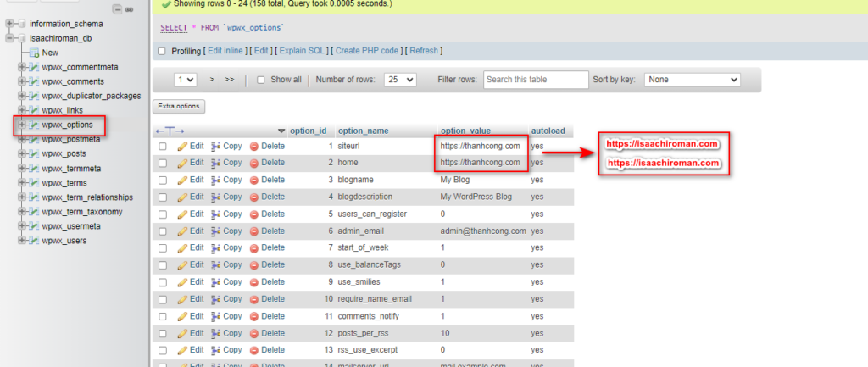Click the Copy icon for admin_email row

(x=216, y=231)
